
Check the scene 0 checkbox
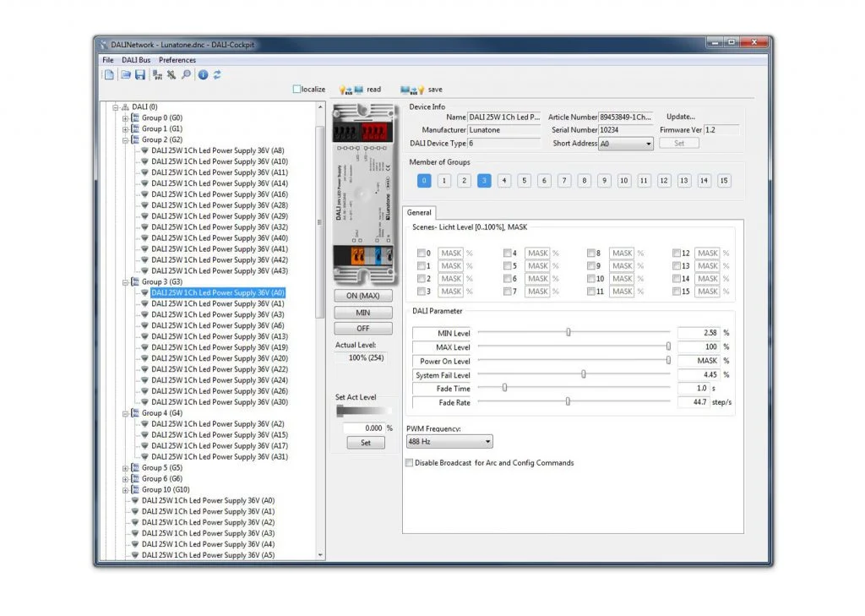422,253
